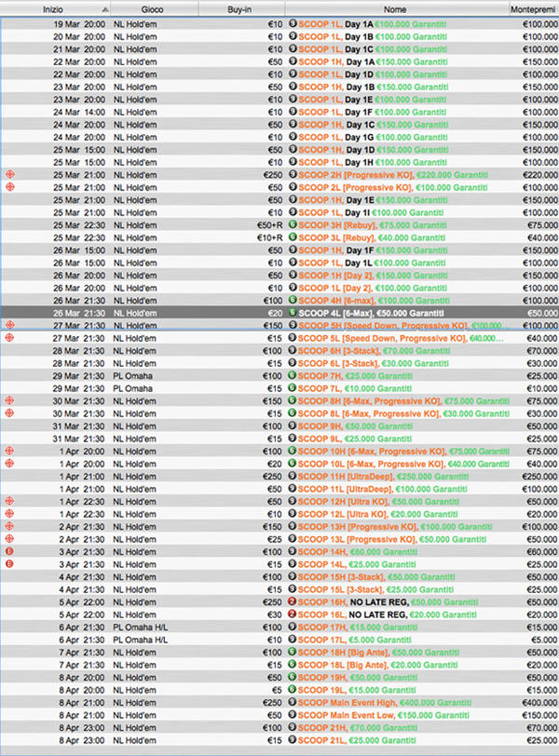The image size is (559, 756).
Task: Click the round icon before SCOOP 21L name
Action: click(292, 740)
